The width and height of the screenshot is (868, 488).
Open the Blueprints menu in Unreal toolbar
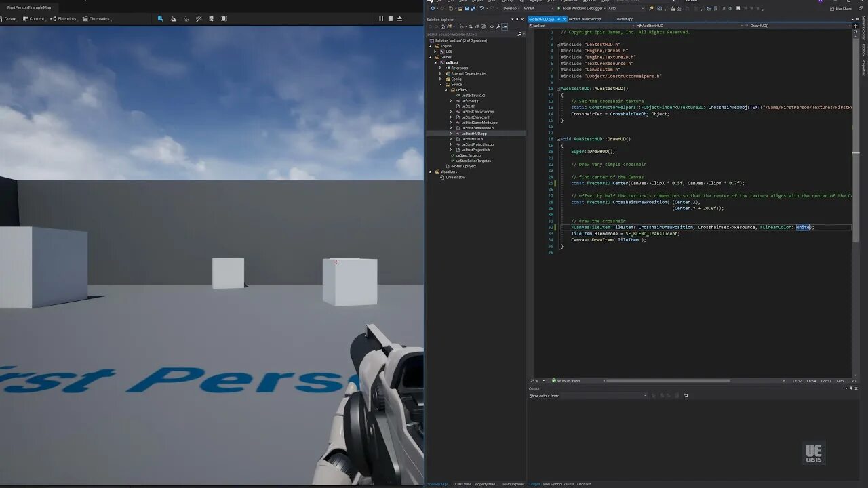tap(64, 19)
